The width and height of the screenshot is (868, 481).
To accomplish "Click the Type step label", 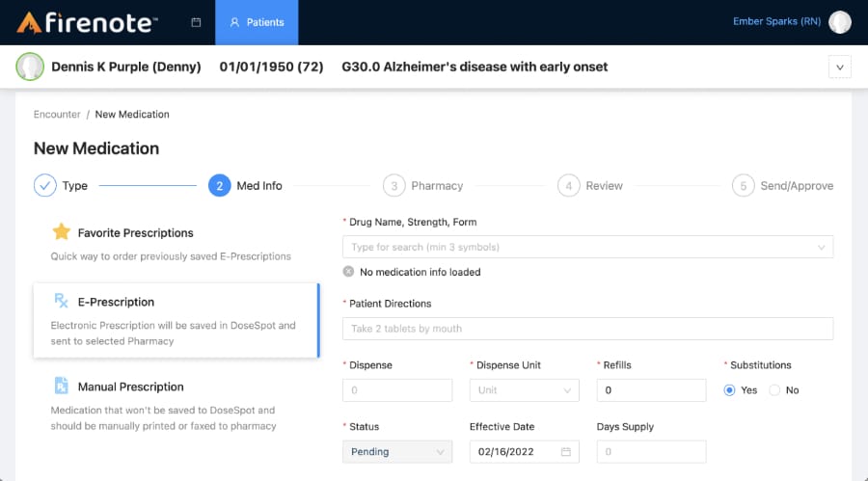I will [74, 186].
